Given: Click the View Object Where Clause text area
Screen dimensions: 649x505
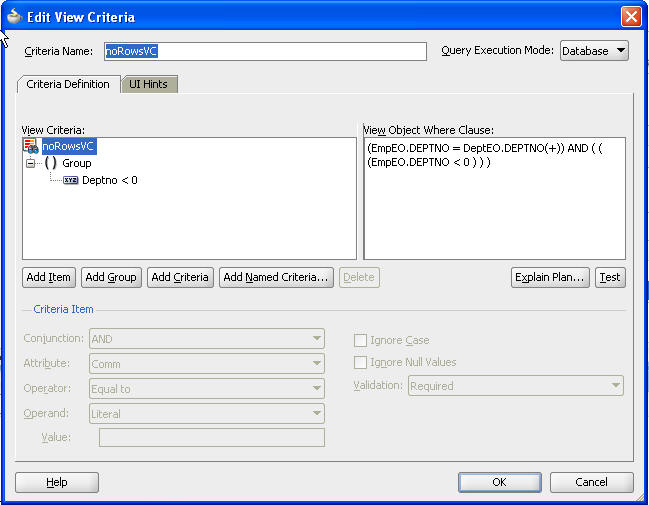Looking at the screenshot, I should [x=495, y=199].
